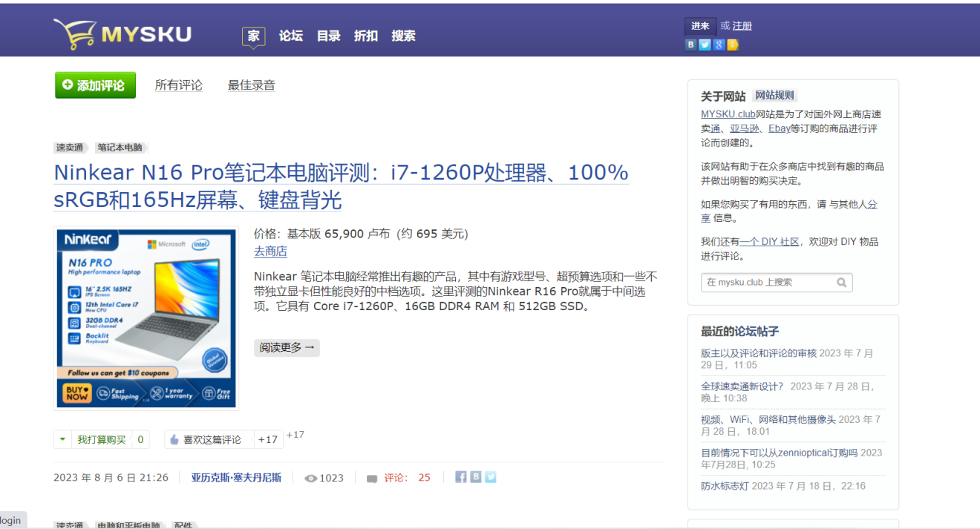Switch to the 所有评论 tab
Image resolution: width=980 pixels, height=529 pixels.
point(178,85)
